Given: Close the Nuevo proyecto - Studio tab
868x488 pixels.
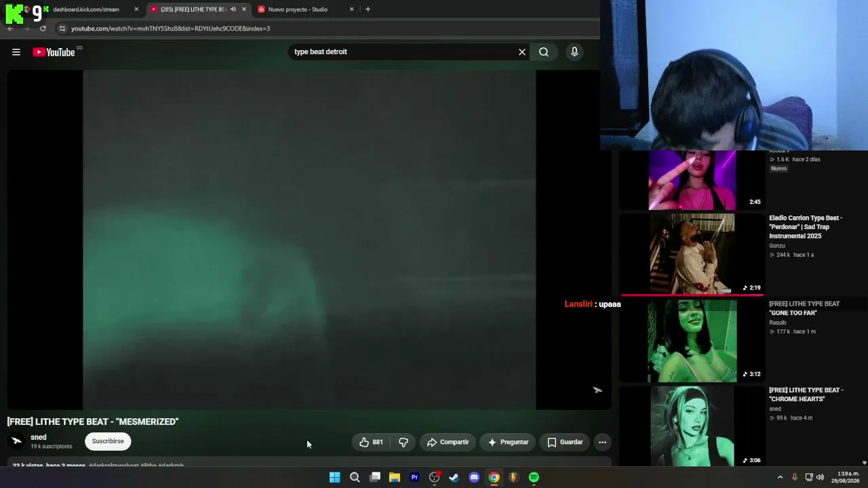Looking at the screenshot, I should point(351,9).
